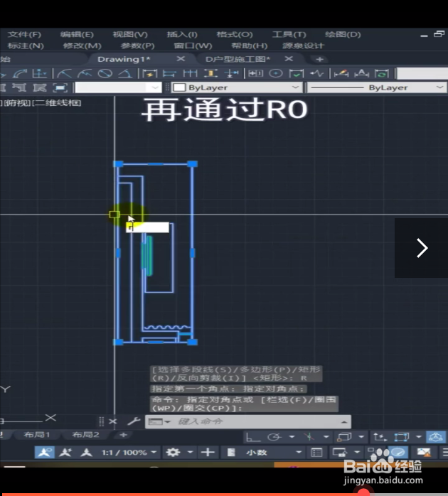
Task: Select the Arc Length dimension tool
Action: click(20, 73)
